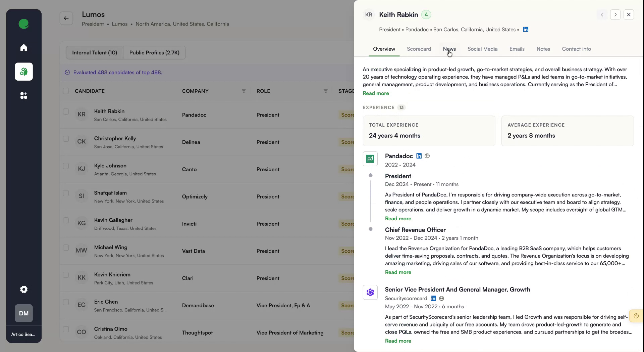Viewport: 644px width, 352px height.
Task: Click the DM user avatar in sidebar
Action: tap(23, 313)
